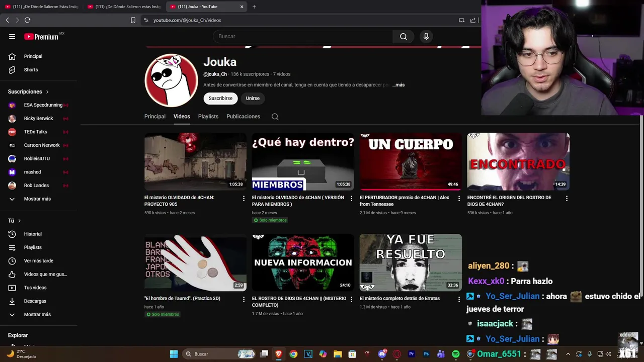Open a new browser tab
The height and width of the screenshot is (362, 644).
(254, 7)
